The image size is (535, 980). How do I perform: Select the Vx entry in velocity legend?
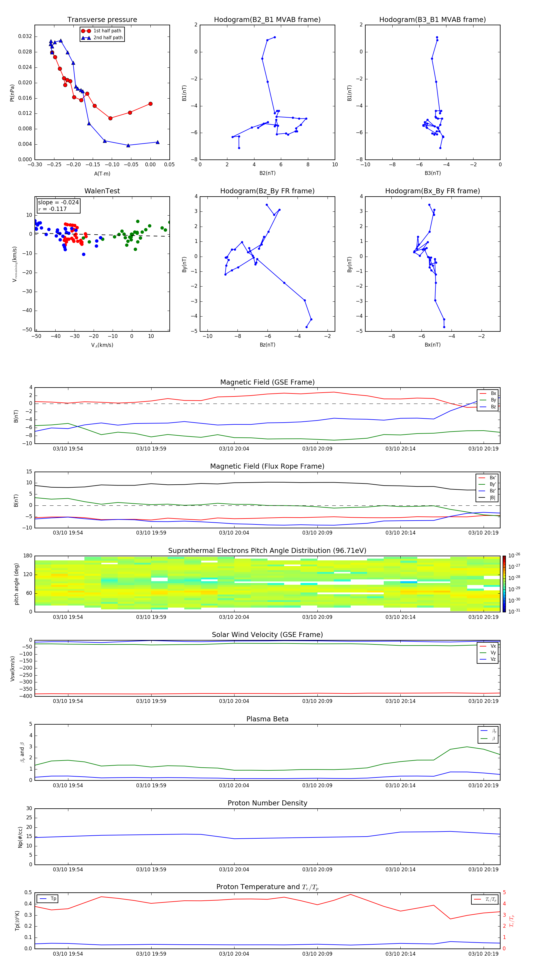coord(488,646)
